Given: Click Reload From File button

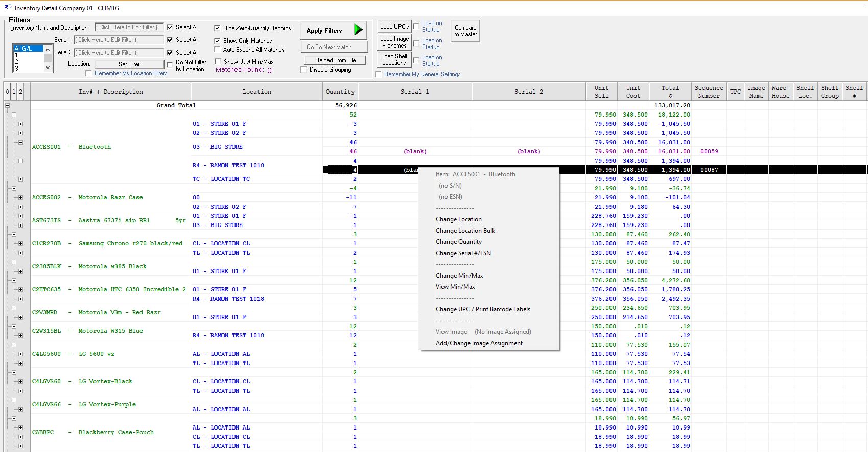Looking at the screenshot, I should (x=335, y=60).
